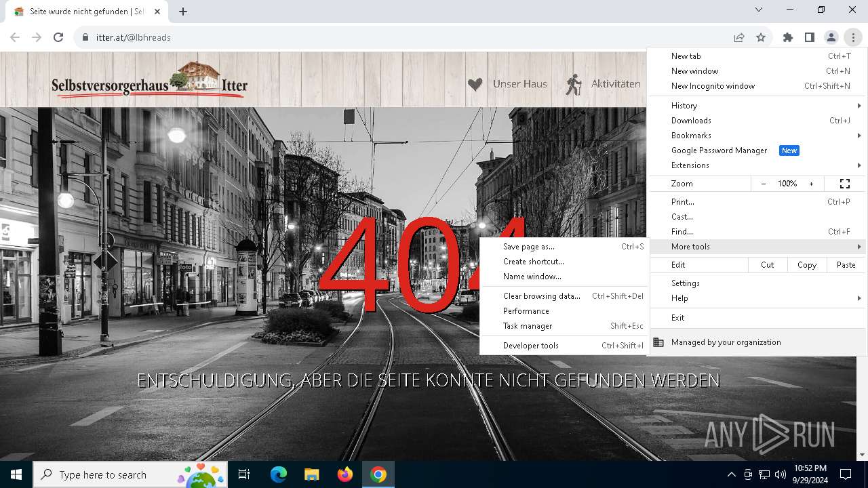Select New window menu entry
The image size is (868, 488).
point(757,71)
